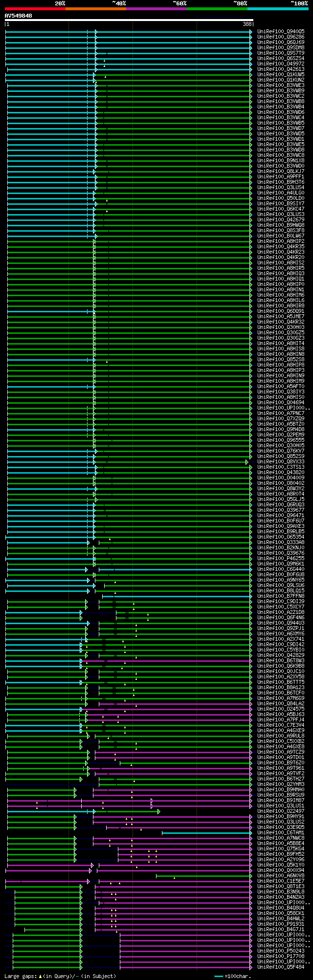Open hit UniRef100_Q6QJ69
The image size is (313, 980).
coord(281,42)
